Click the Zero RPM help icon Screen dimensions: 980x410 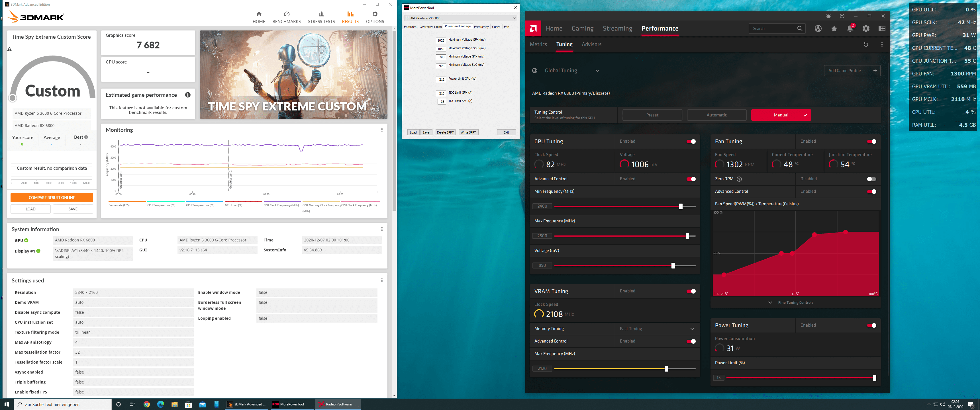click(x=739, y=179)
